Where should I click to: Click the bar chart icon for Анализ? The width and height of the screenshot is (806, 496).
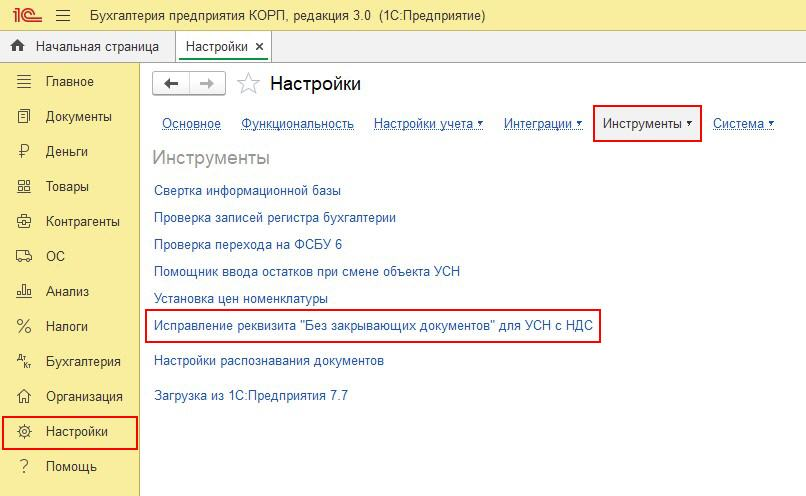[x=24, y=291]
